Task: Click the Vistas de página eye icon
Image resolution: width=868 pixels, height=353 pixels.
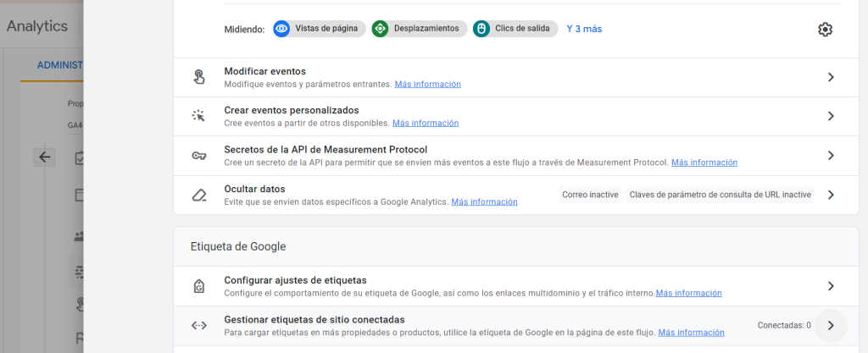Action: pos(282,29)
